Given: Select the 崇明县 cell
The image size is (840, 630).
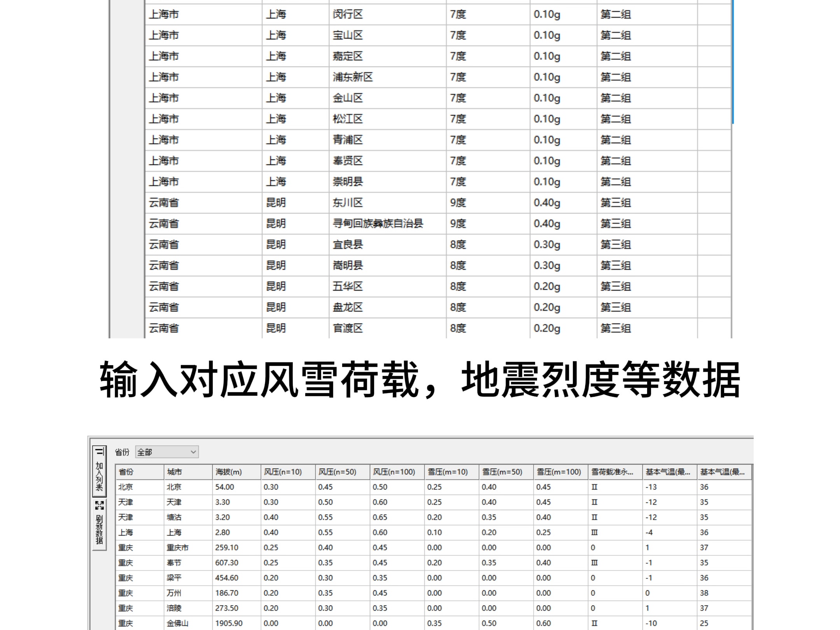Looking at the screenshot, I should pos(387,182).
